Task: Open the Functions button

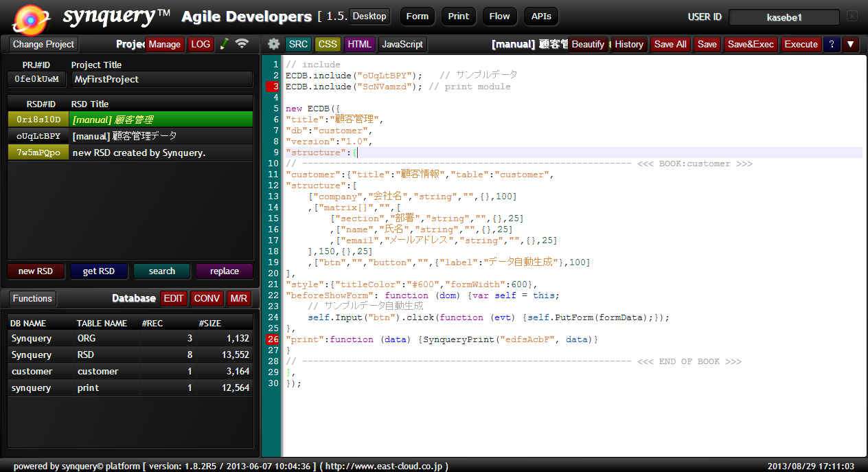Action: tap(32, 298)
